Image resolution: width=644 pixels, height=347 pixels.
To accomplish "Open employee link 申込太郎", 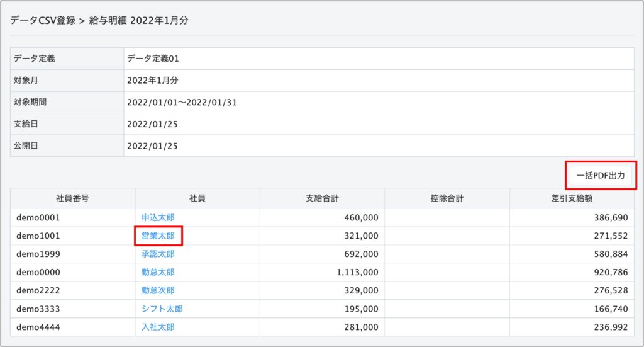I will point(158,217).
